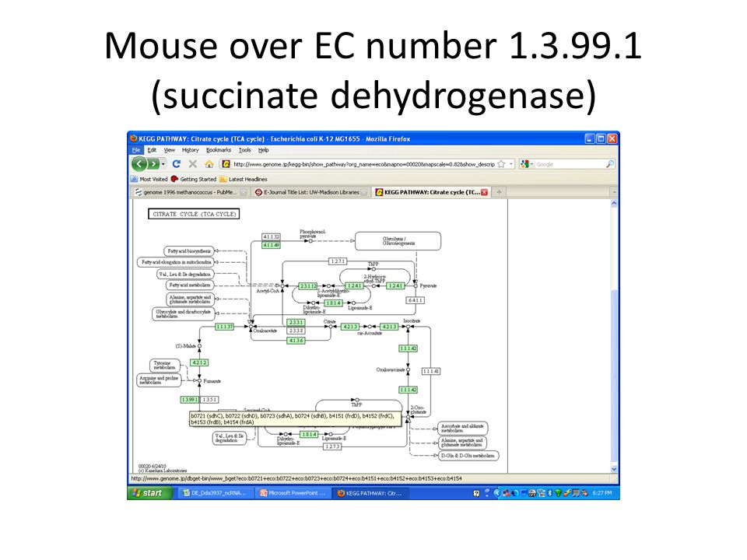Viewport: 747px width, 560px height.
Task: Click the 1.2.7.1 enzyme box
Action: [x=338, y=261]
